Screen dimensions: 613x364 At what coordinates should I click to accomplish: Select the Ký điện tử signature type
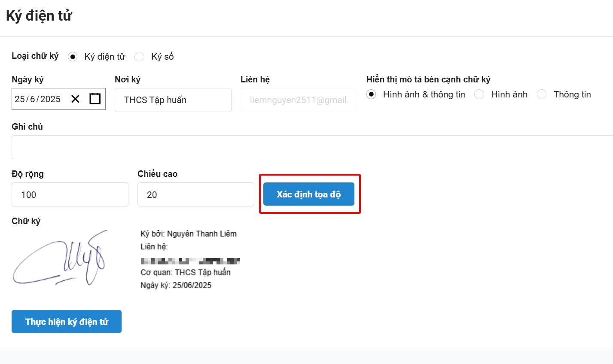point(73,57)
